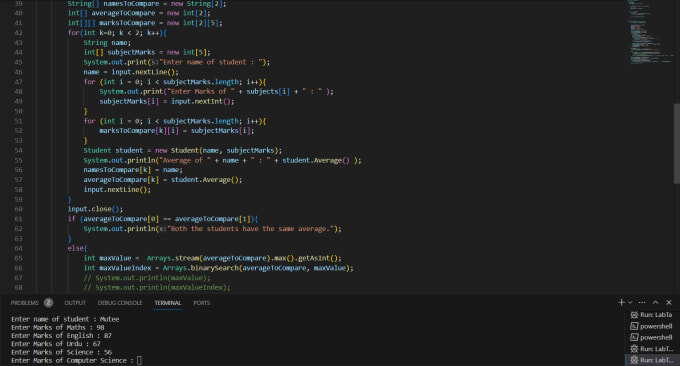Click terminal line 'Enter Marks of Maths : 98'

point(58,327)
